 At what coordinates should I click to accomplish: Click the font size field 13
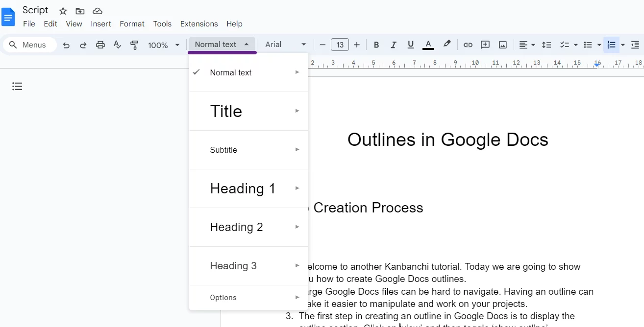pos(340,45)
